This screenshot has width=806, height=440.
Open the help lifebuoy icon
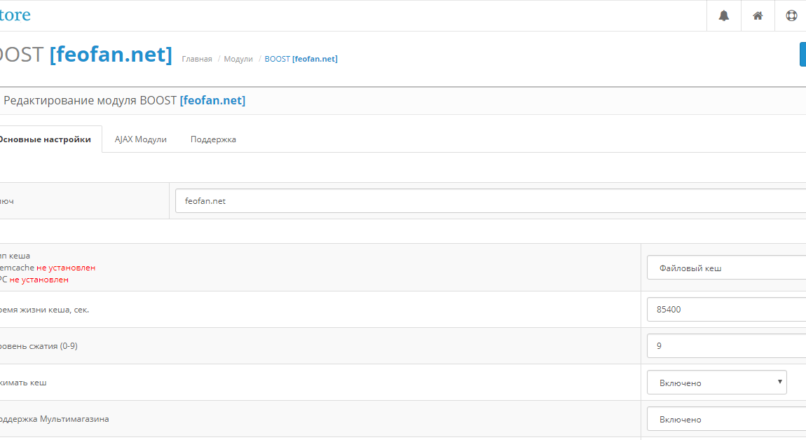pyautogui.click(x=791, y=15)
